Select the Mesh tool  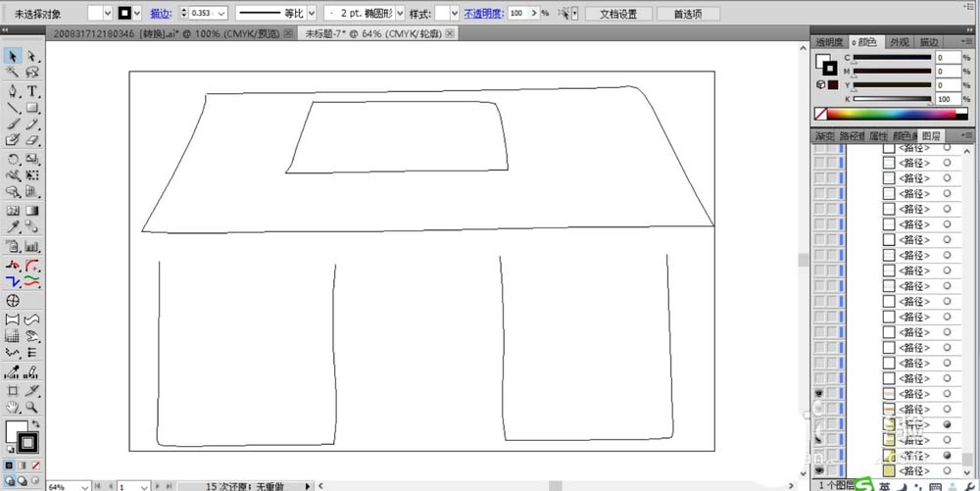[x=13, y=211]
